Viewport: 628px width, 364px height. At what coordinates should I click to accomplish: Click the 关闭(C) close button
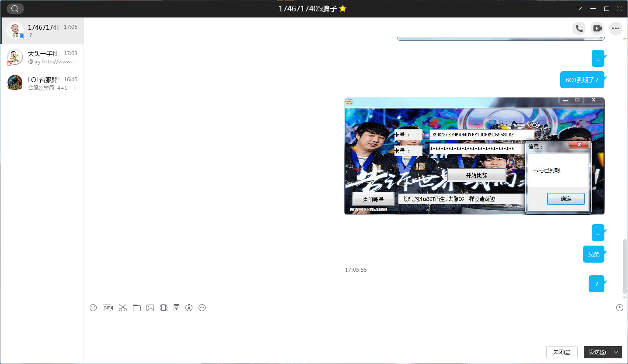pyautogui.click(x=562, y=352)
